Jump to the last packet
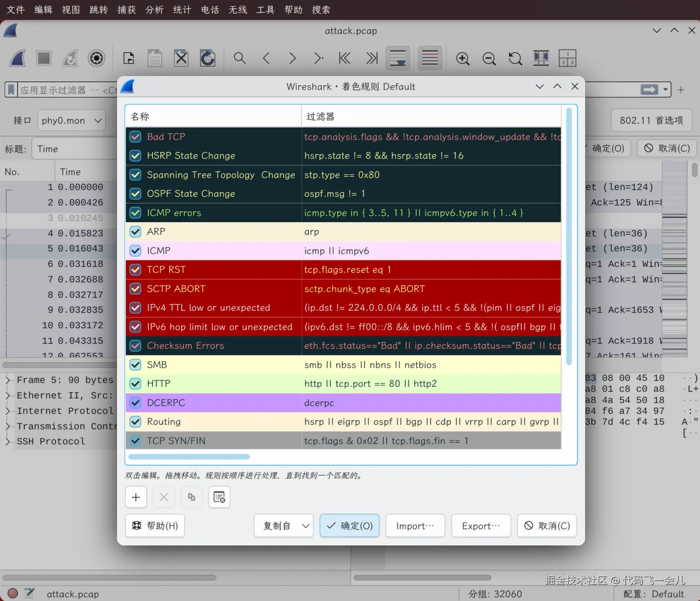This screenshot has height=601, width=700. [372, 58]
